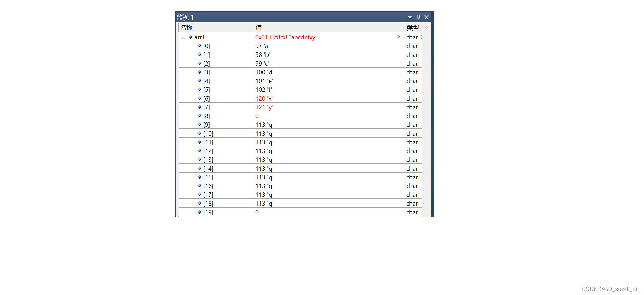The height and width of the screenshot is (295, 644).
Task: Click the blue icon beside [12]
Action: coord(200,151)
